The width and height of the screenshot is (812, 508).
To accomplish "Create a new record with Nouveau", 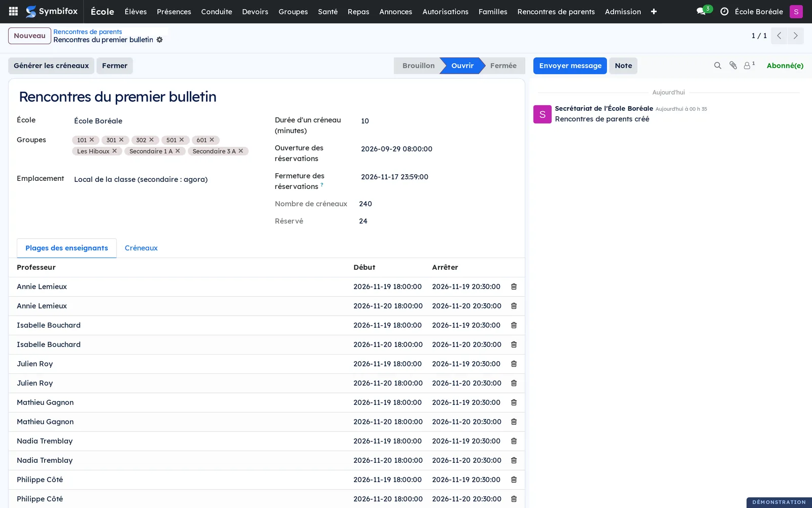I will pos(29,36).
